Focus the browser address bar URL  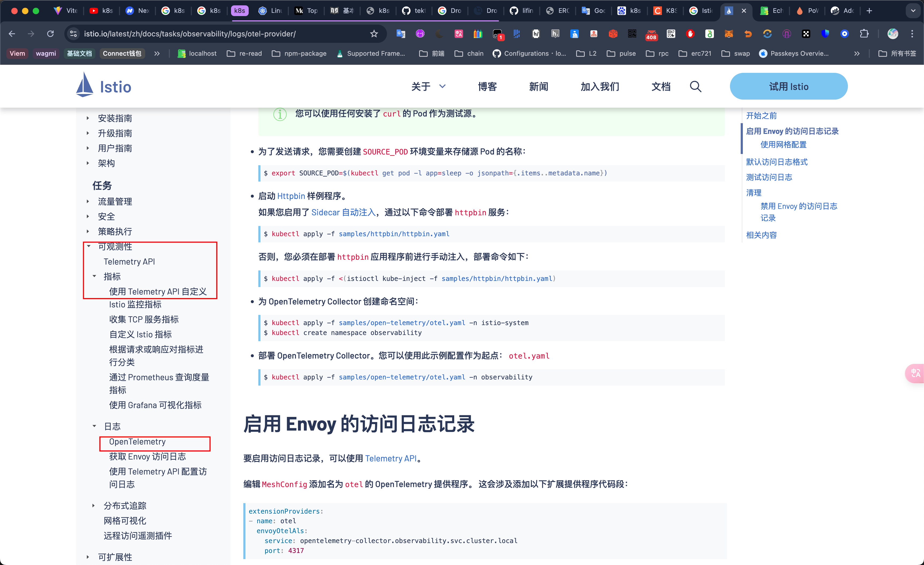(190, 34)
